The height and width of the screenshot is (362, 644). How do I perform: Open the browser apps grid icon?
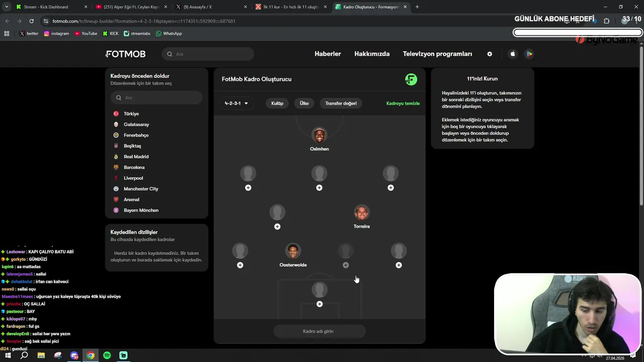pyautogui.click(x=7, y=34)
